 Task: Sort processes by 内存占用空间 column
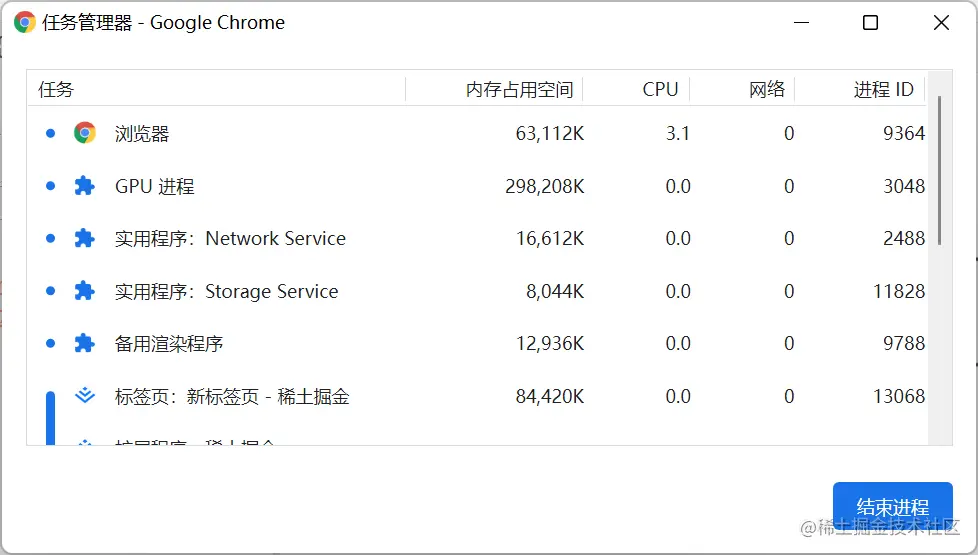point(518,89)
